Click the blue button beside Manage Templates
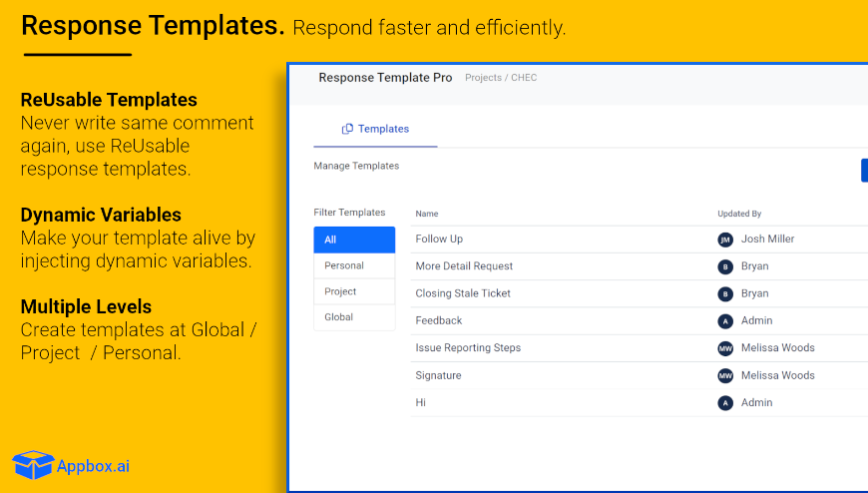The image size is (868, 493). tap(864, 171)
